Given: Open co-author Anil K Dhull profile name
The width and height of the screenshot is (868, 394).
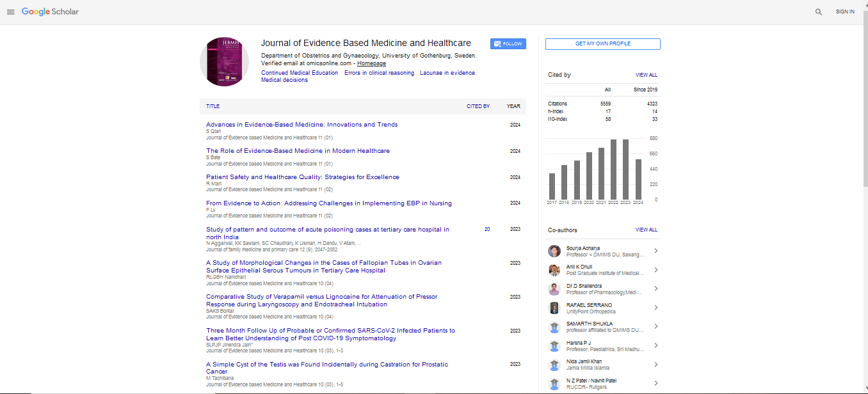Looking at the screenshot, I should click(579, 267).
